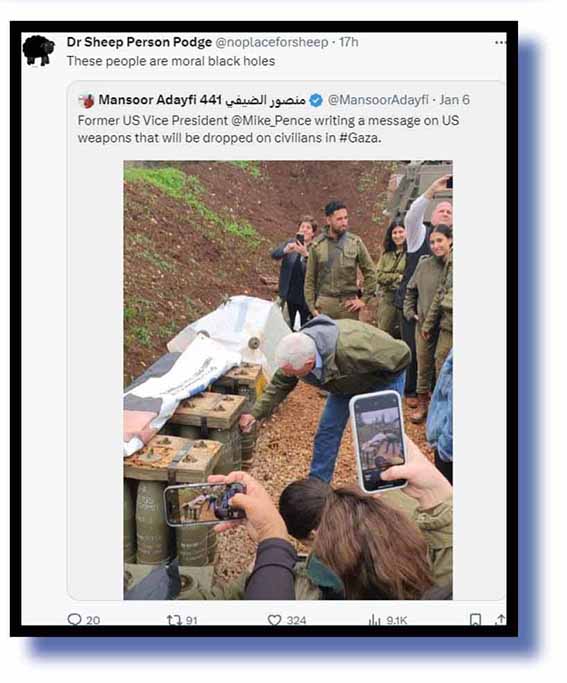Open Dr Sheep Person Podge display name

pyautogui.click(x=139, y=42)
